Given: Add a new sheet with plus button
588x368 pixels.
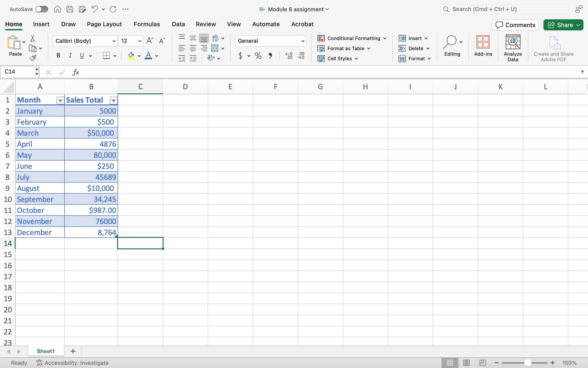Looking at the screenshot, I should click(73, 351).
